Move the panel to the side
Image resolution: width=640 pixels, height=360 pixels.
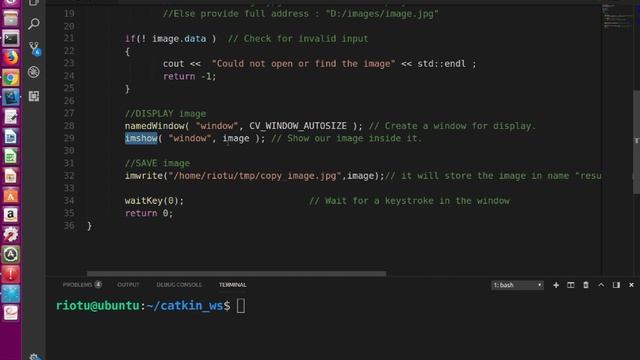click(x=616, y=285)
